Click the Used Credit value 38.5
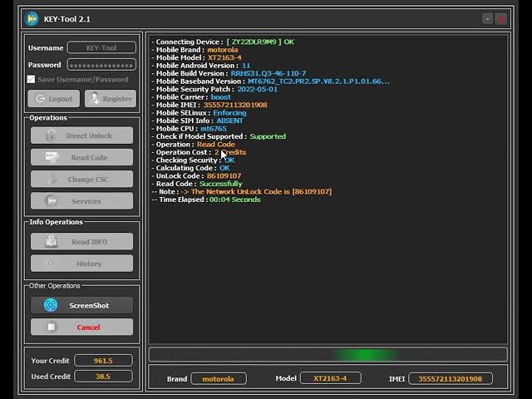The height and width of the screenshot is (399, 532). tap(103, 377)
